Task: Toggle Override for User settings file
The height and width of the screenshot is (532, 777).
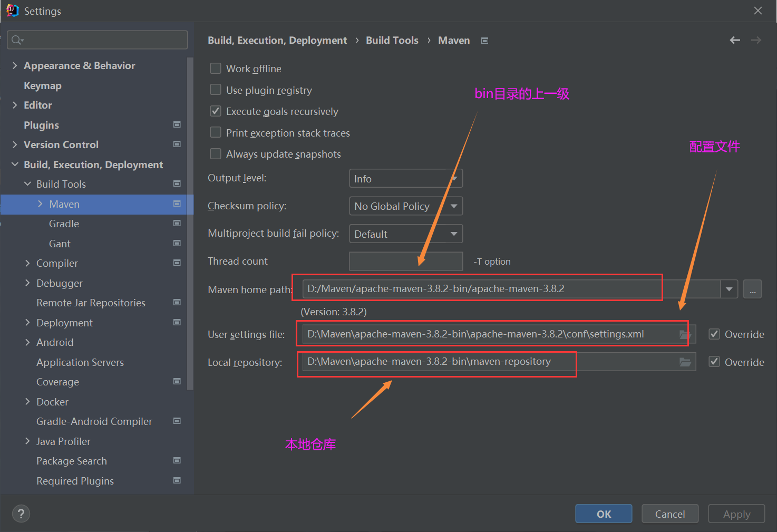Action: point(714,334)
